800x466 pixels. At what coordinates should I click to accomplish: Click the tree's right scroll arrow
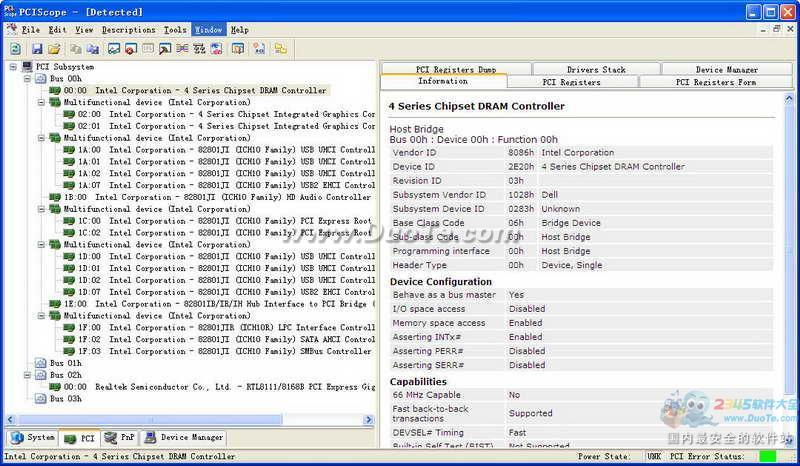coord(369,420)
